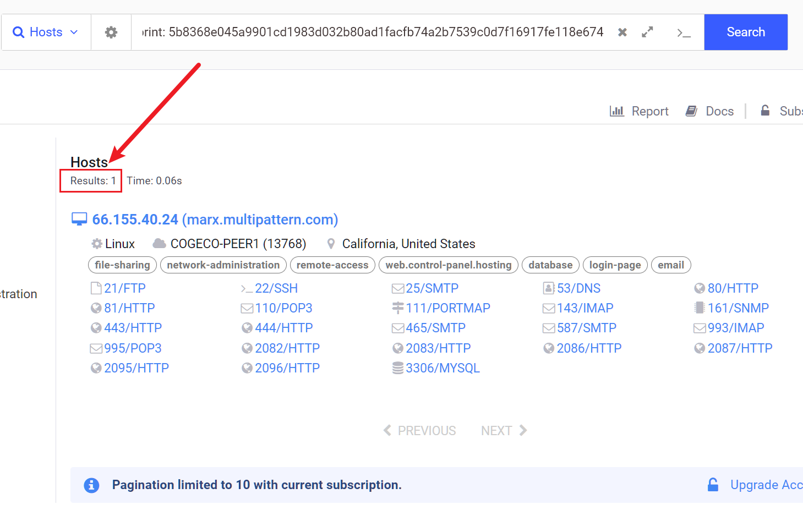
Task: Click the Time: 0.06s text
Action: (x=154, y=181)
